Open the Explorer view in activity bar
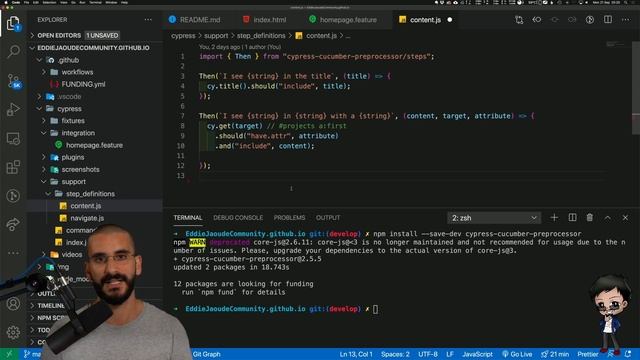 pyautogui.click(x=13, y=23)
